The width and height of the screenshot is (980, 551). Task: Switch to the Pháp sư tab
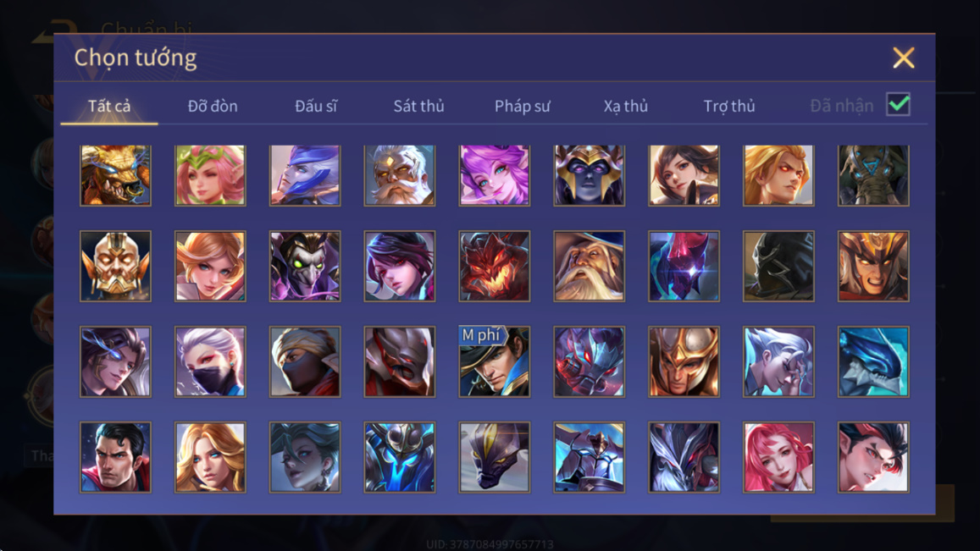tap(523, 106)
